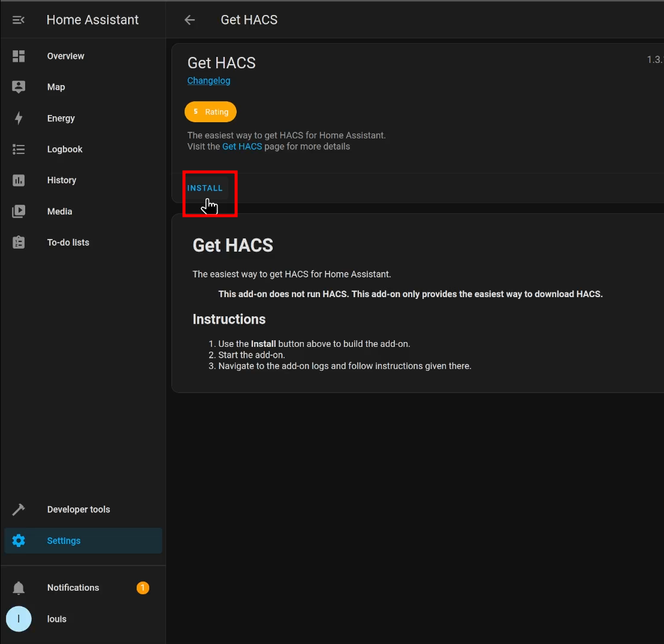The height and width of the screenshot is (644, 664).
Task: Click the Get HACS card title
Action: [222, 63]
